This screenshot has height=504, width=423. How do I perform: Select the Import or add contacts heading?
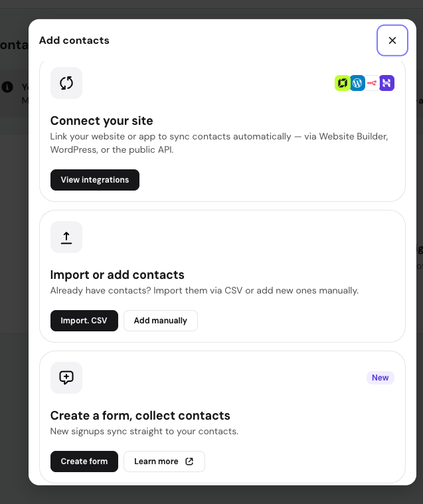[x=118, y=275]
